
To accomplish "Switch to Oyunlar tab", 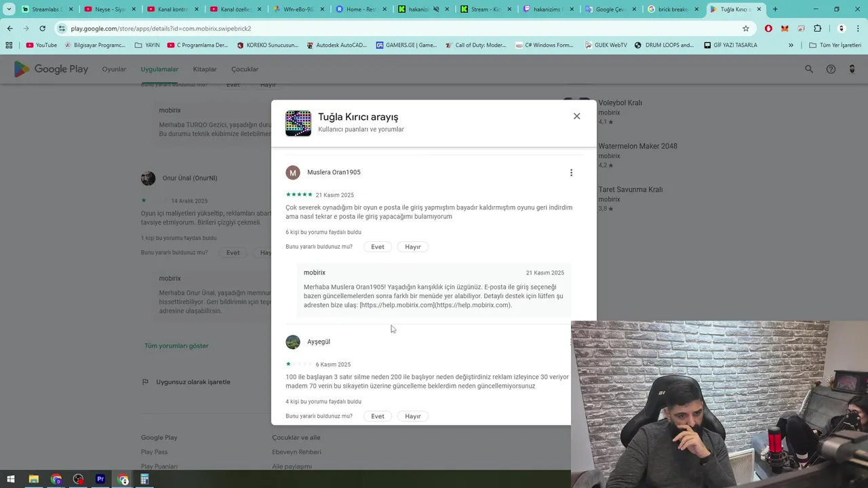I will 114,69.
